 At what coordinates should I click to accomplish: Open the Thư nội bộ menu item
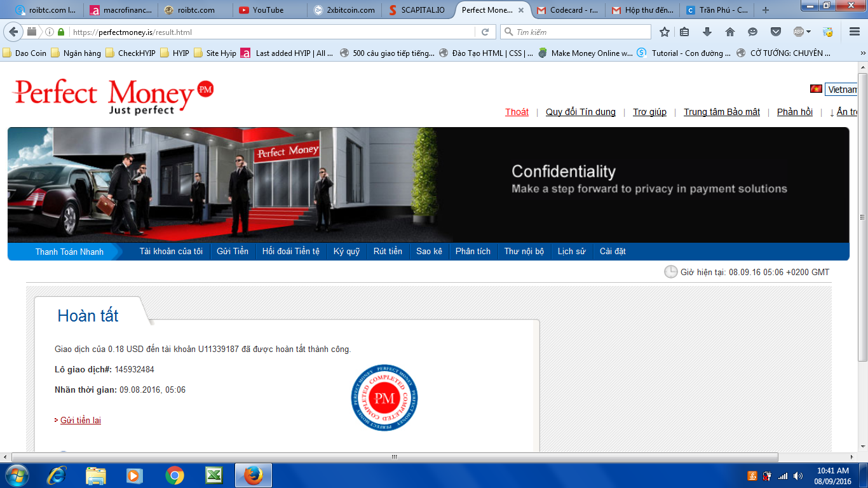click(524, 252)
